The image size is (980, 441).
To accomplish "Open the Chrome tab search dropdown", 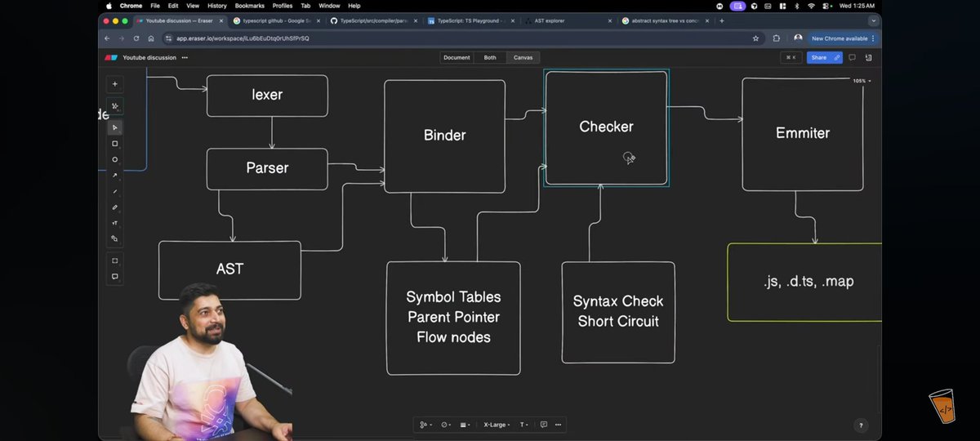I will click(x=873, y=20).
